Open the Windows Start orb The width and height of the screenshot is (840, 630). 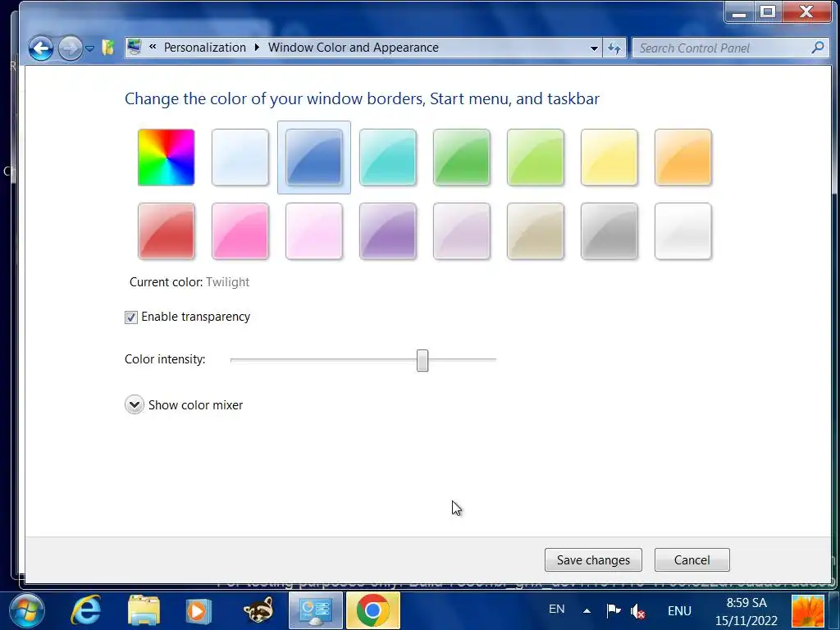tap(27, 610)
